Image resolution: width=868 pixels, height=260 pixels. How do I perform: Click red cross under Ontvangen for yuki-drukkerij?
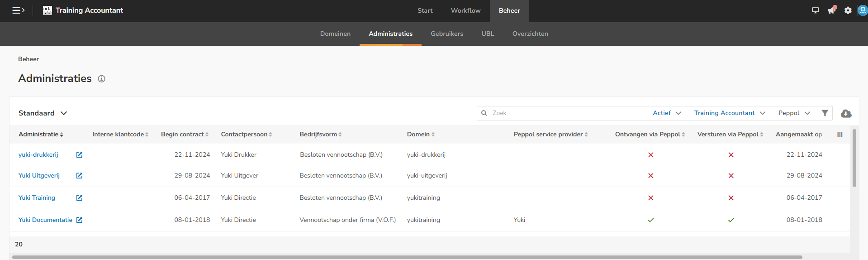click(x=651, y=155)
